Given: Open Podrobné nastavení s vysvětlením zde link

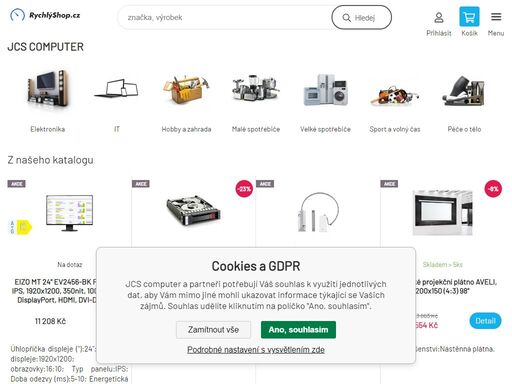Looking at the screenshot, I should pyautogui.click(x=256, y=350).
